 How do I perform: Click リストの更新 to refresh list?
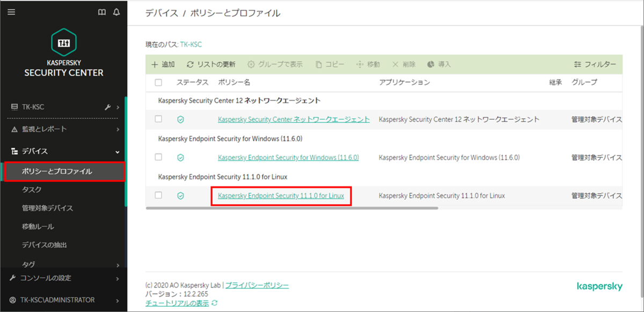(x=211, y=64)
